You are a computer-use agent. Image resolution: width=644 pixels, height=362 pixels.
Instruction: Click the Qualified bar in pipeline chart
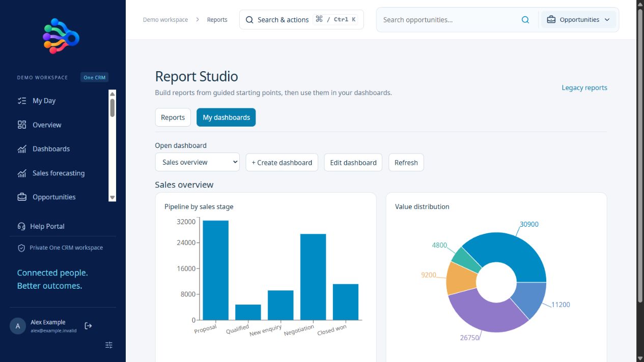click(x=248, y=312)
